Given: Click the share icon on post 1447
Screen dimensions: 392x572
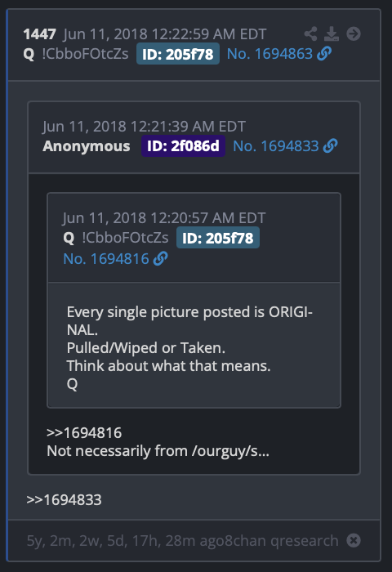Looking at the screenshot, I should click(x=310, y=34).
